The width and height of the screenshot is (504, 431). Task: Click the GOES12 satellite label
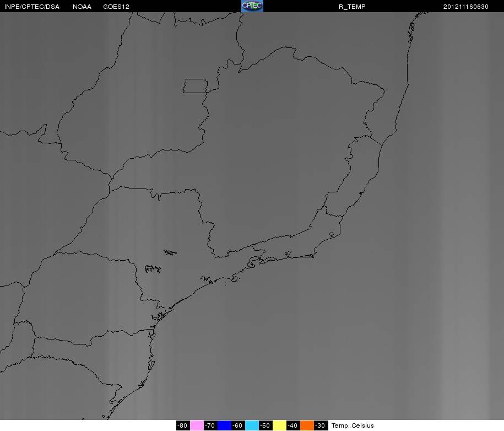[x=116, y=7]
